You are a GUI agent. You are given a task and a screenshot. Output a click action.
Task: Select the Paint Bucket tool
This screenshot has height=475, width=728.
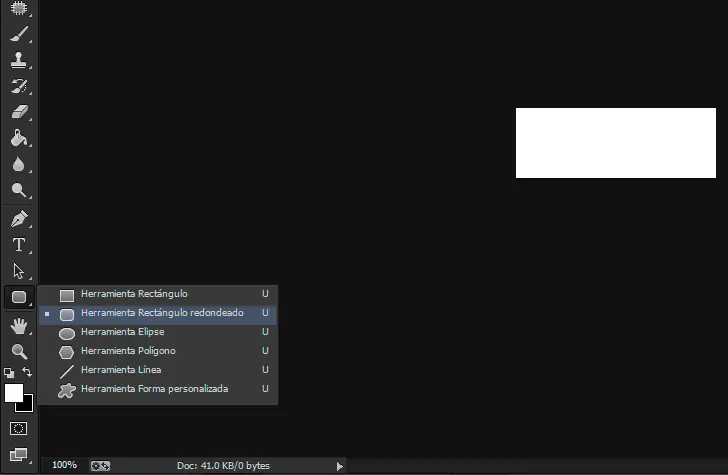[x=19, y=138]
